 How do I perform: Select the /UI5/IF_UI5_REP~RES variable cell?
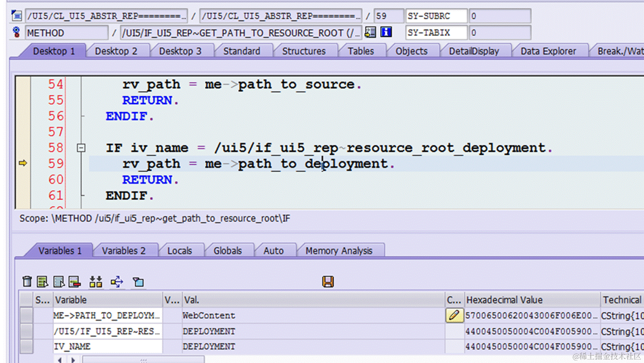point(107,331)
